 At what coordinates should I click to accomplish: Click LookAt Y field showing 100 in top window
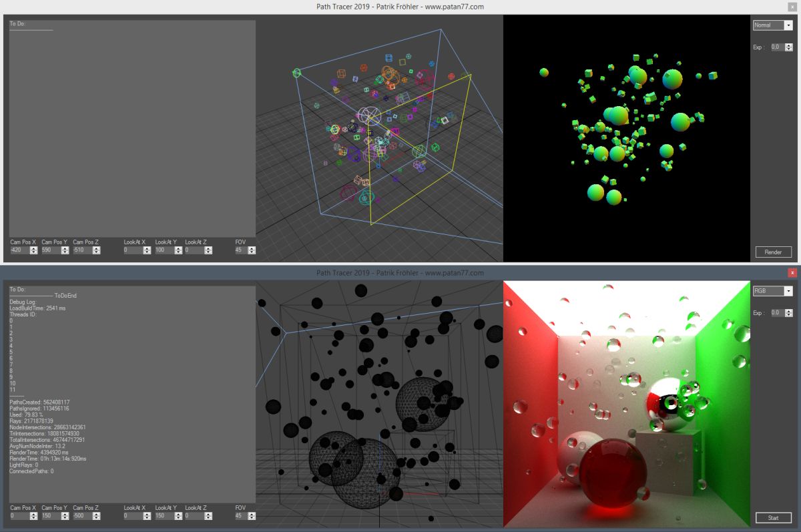(x=164, y=250)
